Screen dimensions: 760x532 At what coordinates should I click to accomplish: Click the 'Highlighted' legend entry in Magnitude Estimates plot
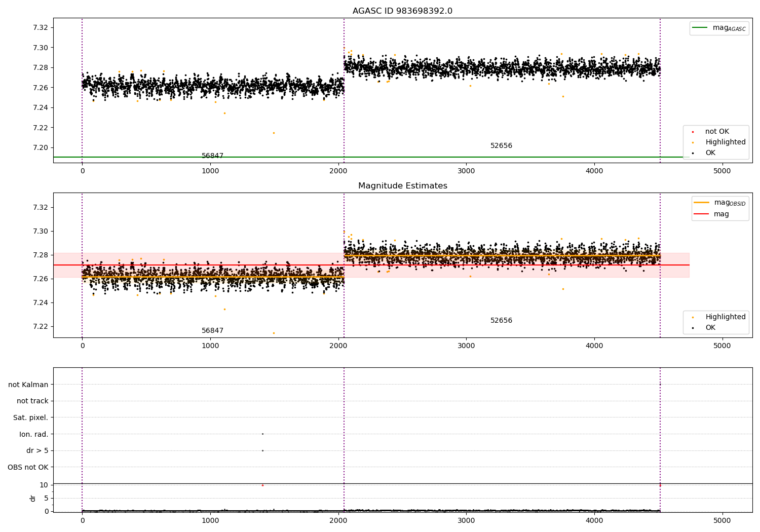(x=726, y=317)
